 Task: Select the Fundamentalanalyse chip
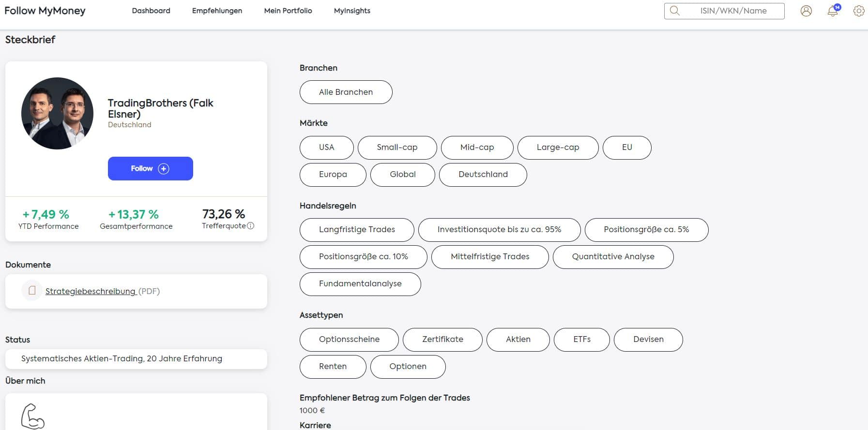pyautogui.click(x=360, y=284)
